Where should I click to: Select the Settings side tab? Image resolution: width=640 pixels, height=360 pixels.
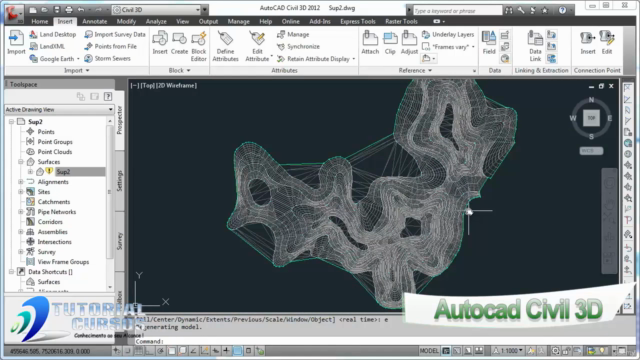tap(120, 180)
